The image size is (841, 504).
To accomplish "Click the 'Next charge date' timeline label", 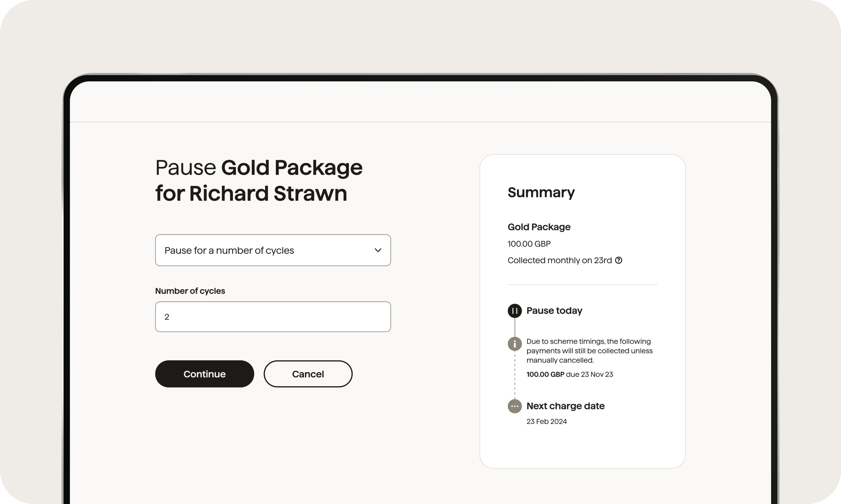I will pos(565,406).
